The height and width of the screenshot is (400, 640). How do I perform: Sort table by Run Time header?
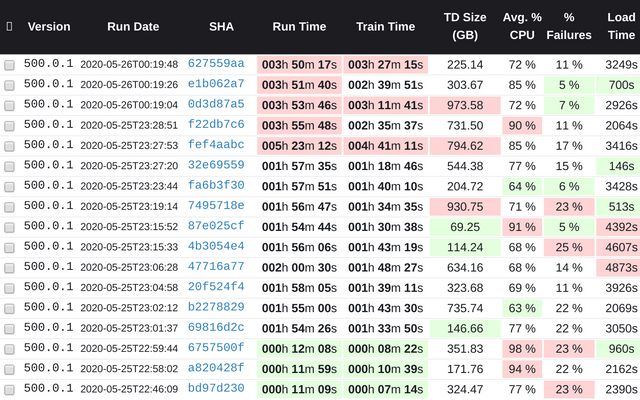[x=298, y=27]
